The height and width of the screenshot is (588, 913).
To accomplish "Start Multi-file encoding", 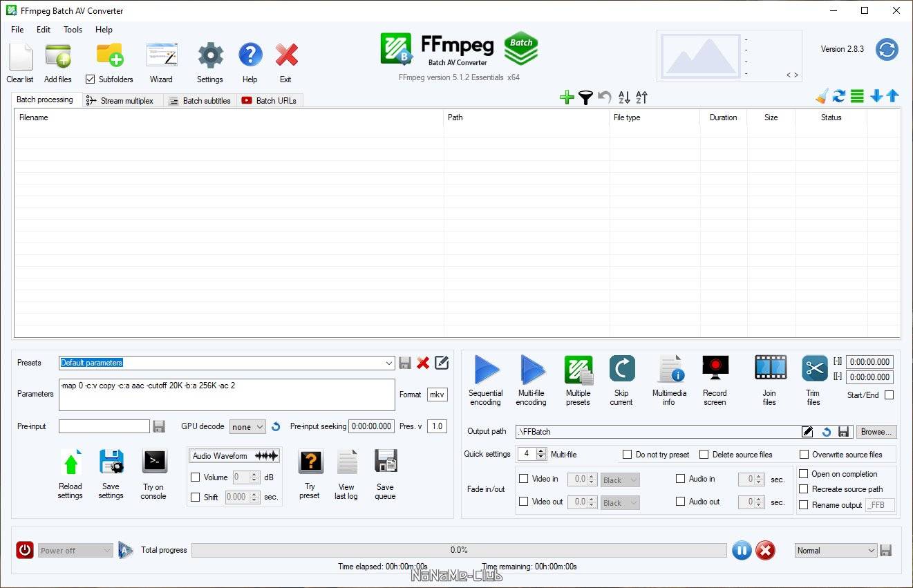I will (531, 370).
